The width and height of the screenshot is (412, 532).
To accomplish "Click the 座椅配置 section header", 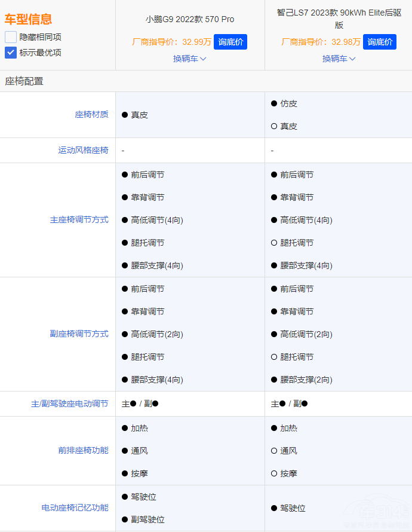I will point(24,81).
